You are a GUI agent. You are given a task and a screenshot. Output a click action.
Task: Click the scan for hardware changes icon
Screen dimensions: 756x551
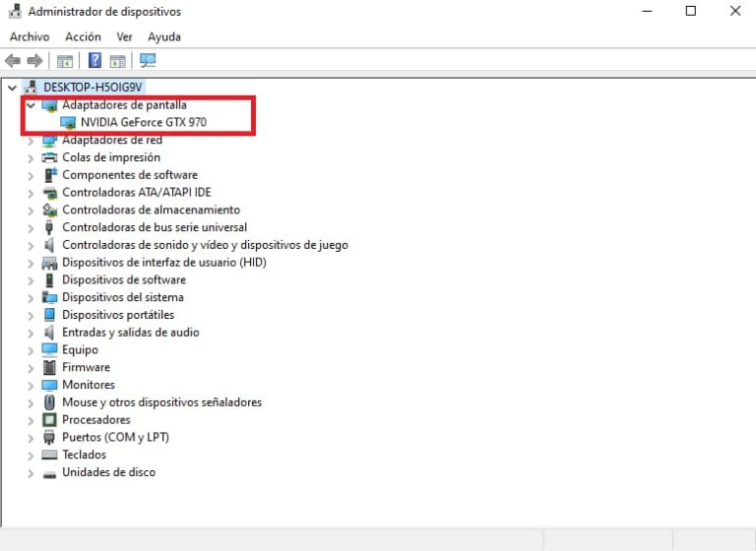click(x=148, y=61)
